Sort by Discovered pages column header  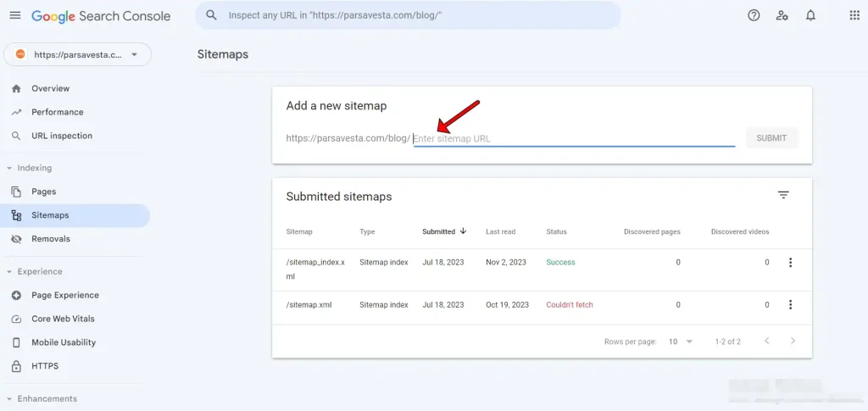[x=652, y=232]
